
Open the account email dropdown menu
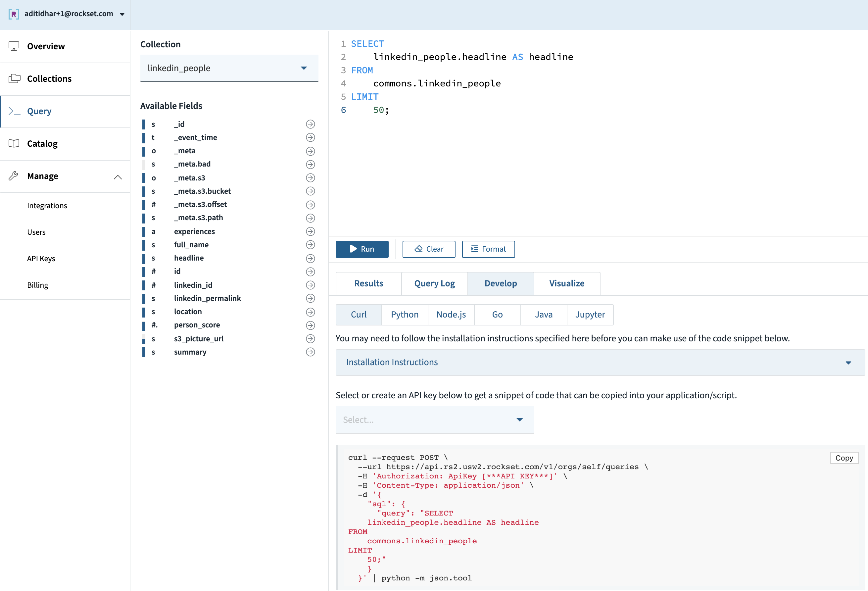coord(122,14)
